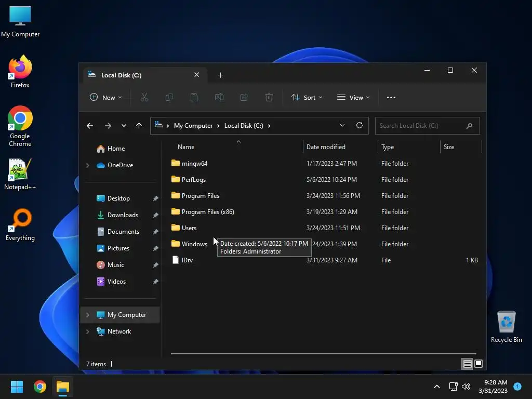The width and height of the screenshot is (532, 399).
Task: Select Desktop in quick access
Action: pyautogui.click(x=118, y=198)
